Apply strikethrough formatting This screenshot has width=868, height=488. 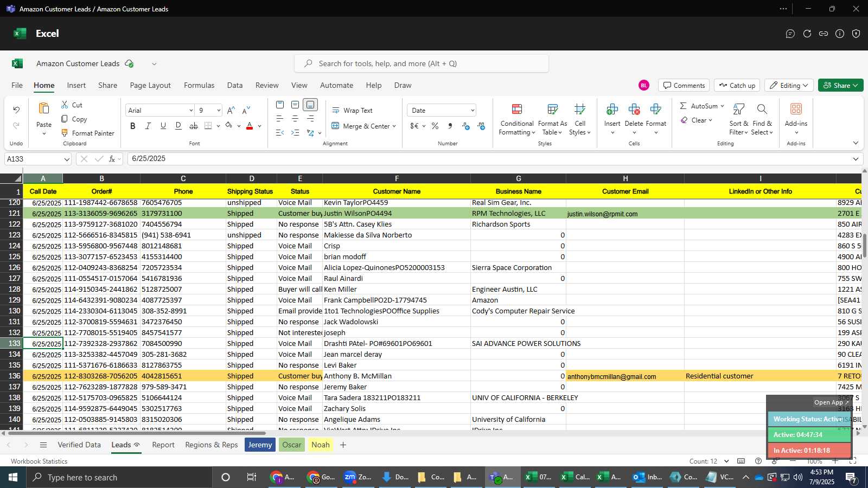tap(194, 126)
